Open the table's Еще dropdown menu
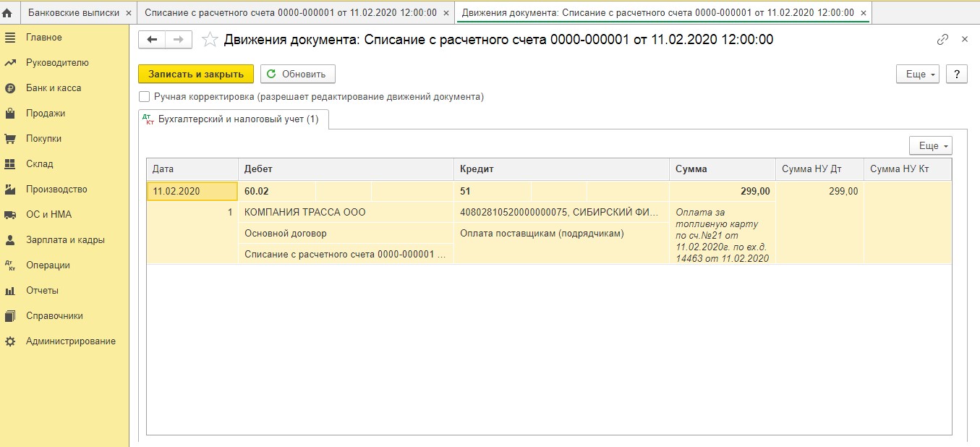 [930, 145]
